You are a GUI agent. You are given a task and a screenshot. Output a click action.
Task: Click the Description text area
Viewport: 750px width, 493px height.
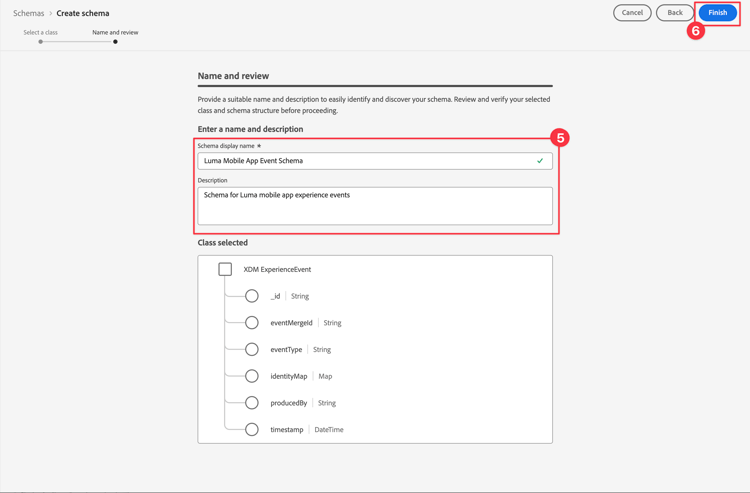coord(375,206)
